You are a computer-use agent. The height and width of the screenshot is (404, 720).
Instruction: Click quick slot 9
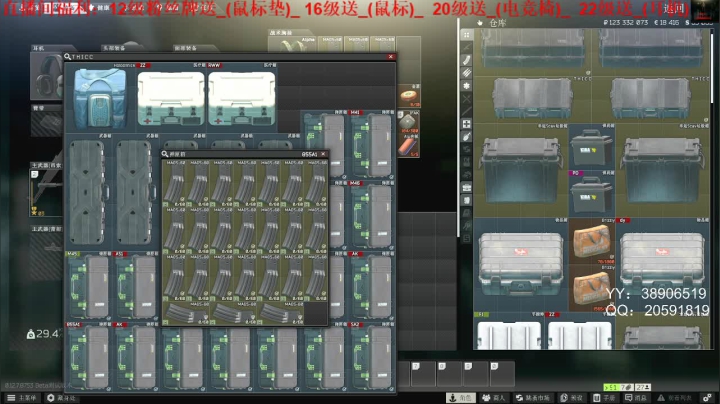pyautogui.click(x=475, y=373)
